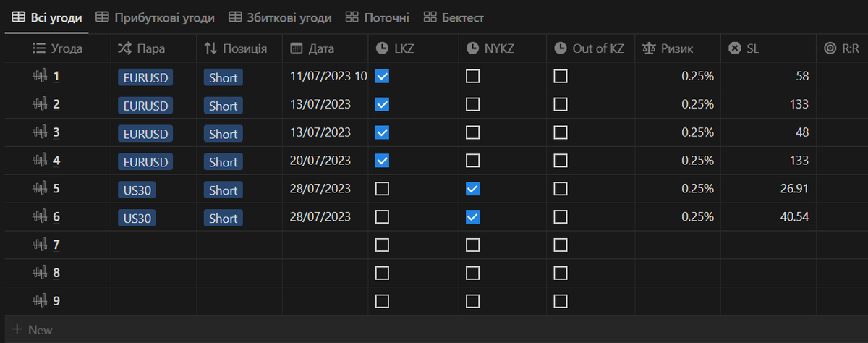The height and width of the screenshot is (343, 868).
Task: Uncheck NYKZ checkbox in row 5
Action: pos(472,188)
